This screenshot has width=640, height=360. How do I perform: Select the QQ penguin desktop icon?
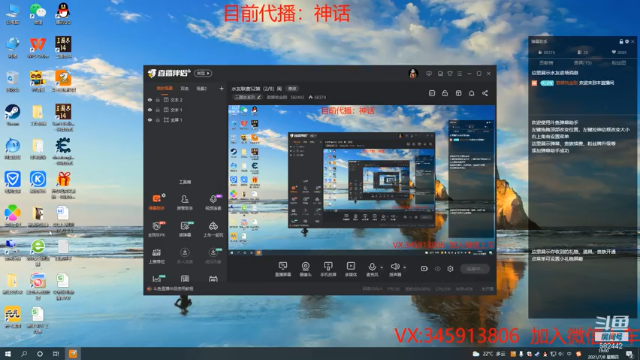point(63,13)
